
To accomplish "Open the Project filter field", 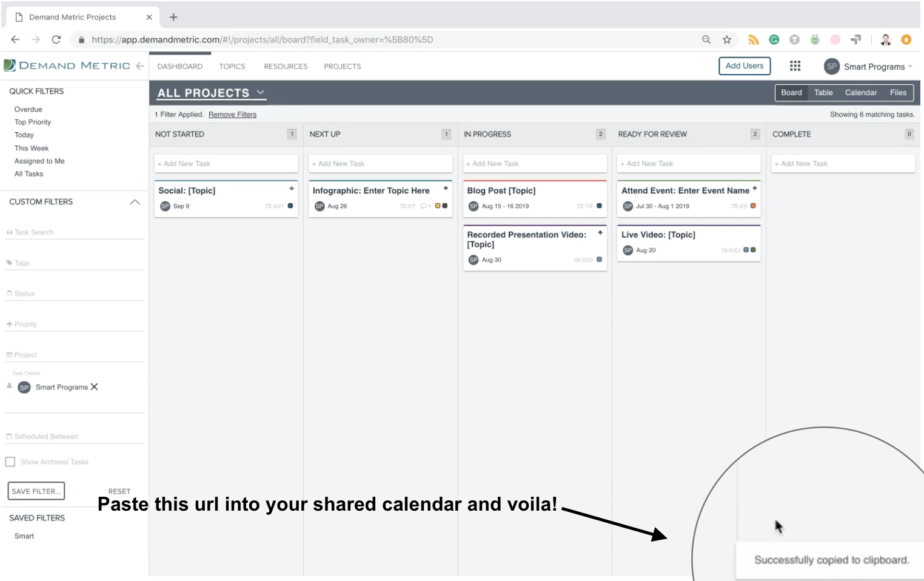I will tap(75, 355).
